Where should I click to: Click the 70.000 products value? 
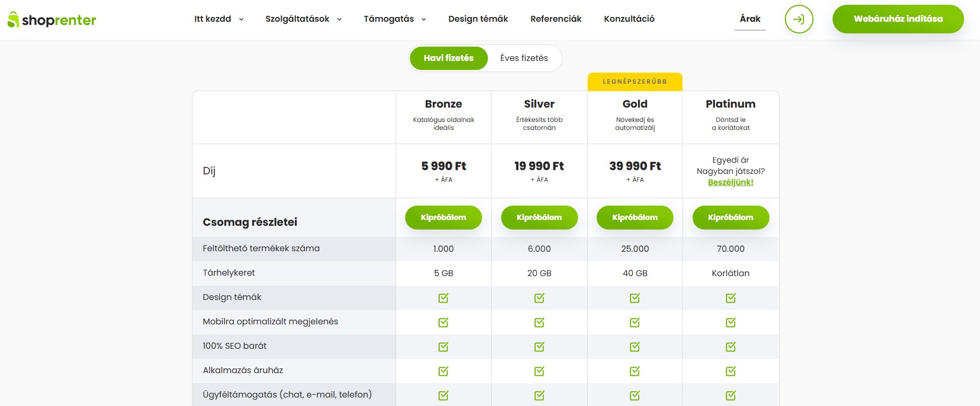tap(731, 249)
